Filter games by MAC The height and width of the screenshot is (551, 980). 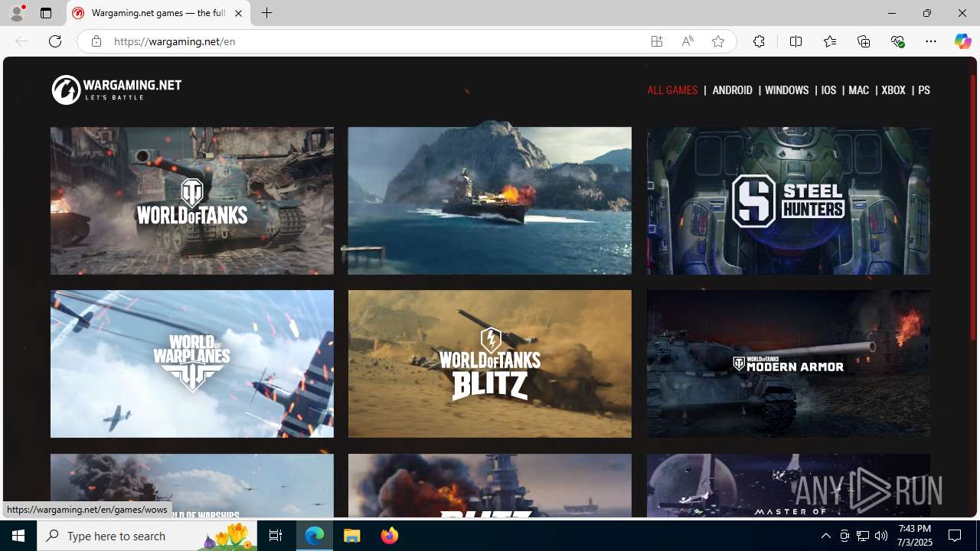point(858,90)
